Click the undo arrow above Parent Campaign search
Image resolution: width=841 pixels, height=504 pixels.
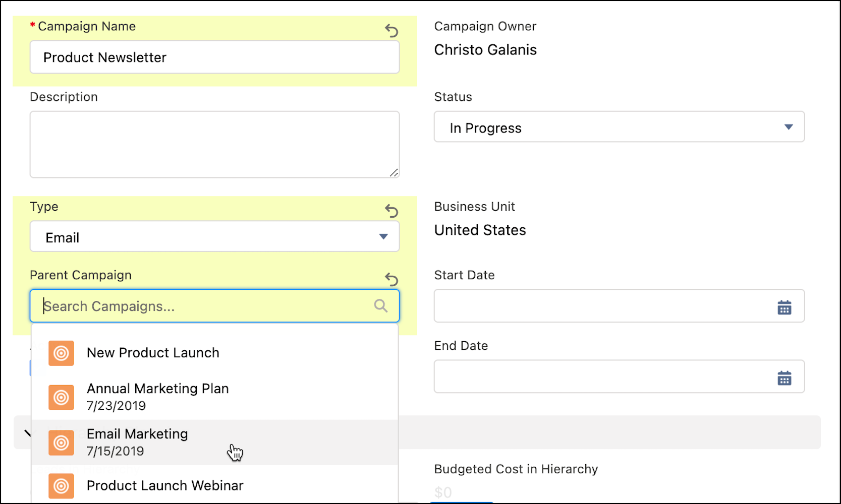pyautogui.click(x=392, y=279)
